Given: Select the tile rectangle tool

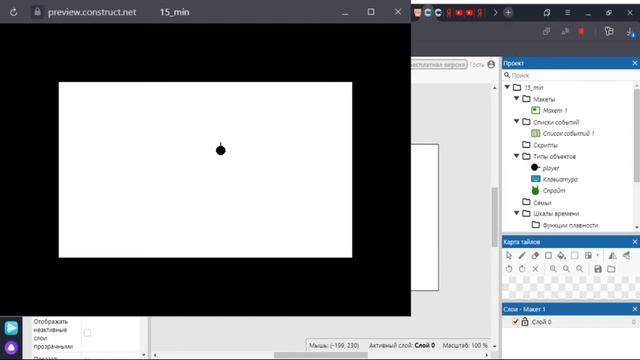Looking at the screenshot, I should [548, 256].
